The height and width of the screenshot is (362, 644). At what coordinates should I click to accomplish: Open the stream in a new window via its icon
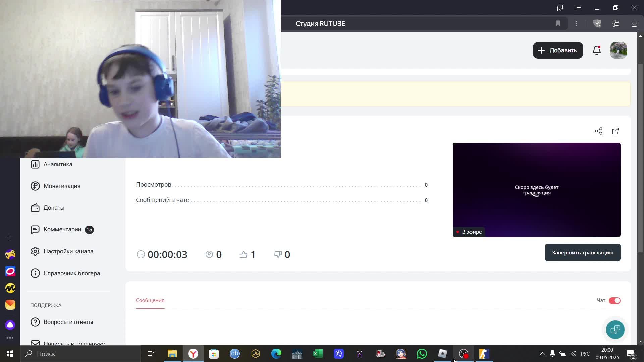pos(615,131)
